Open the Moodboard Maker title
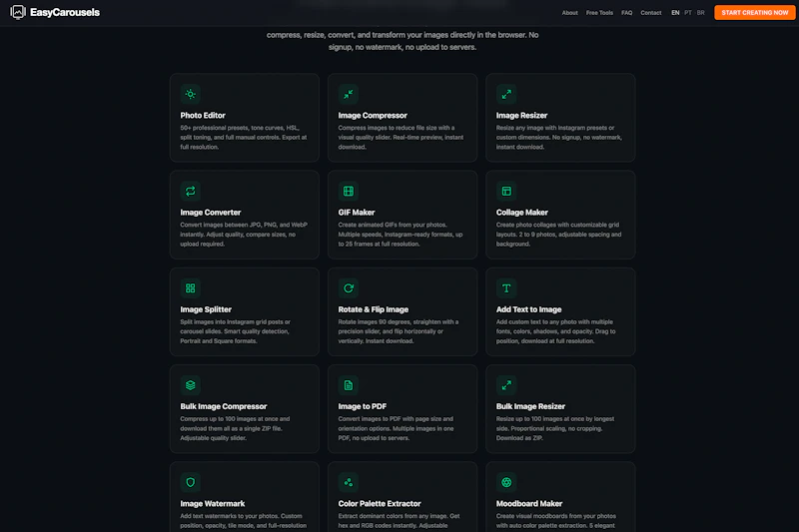This screenshot has height=532, width=799. [x=529, y=503]
